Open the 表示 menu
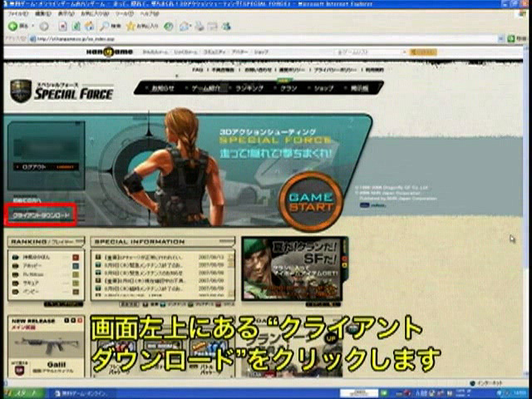The image size is (532, 399). [x=66, y=14]
